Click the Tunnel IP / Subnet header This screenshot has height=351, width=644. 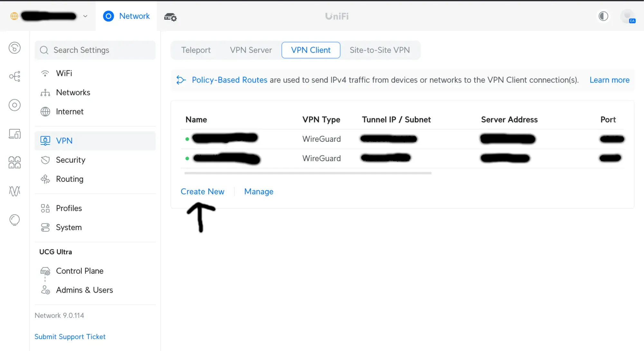tap(396, 120)
